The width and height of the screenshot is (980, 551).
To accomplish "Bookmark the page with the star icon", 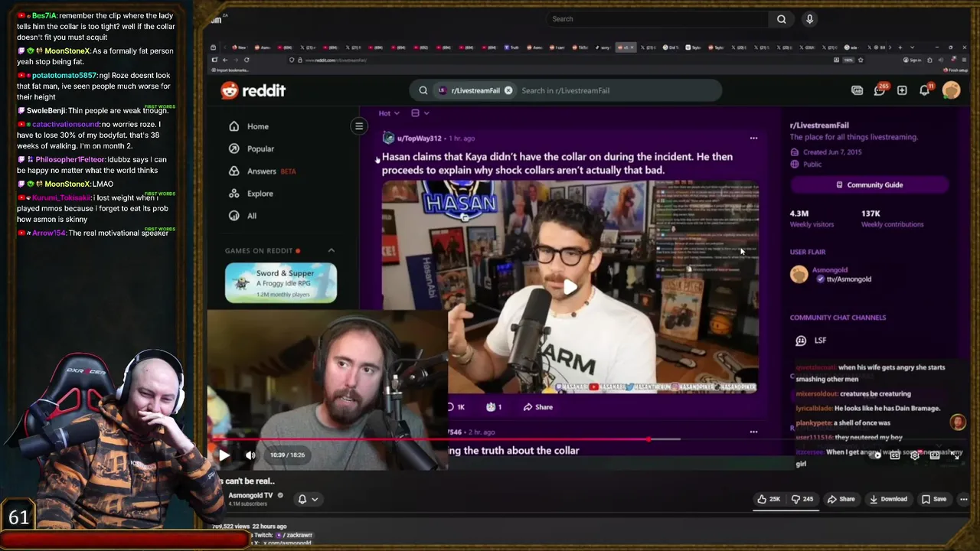I will click(x=861, y=60).
